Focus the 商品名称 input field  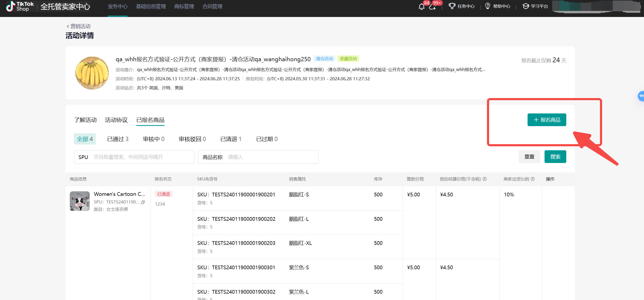[258, 157]
